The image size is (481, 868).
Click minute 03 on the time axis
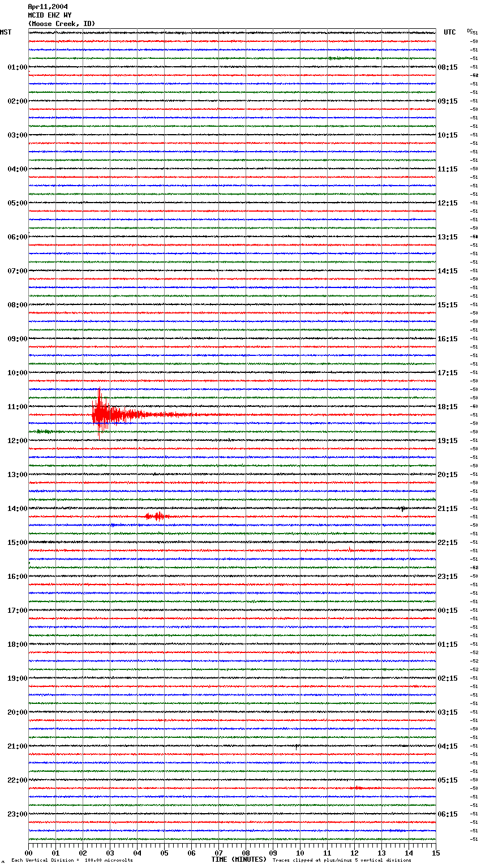(110, 853)
